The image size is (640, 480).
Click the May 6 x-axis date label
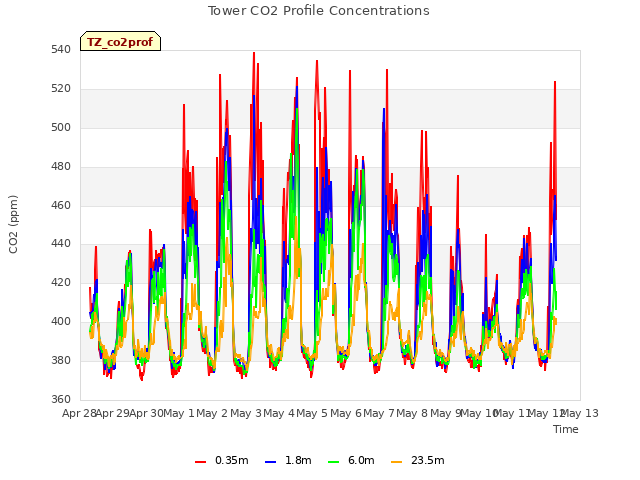346,413
